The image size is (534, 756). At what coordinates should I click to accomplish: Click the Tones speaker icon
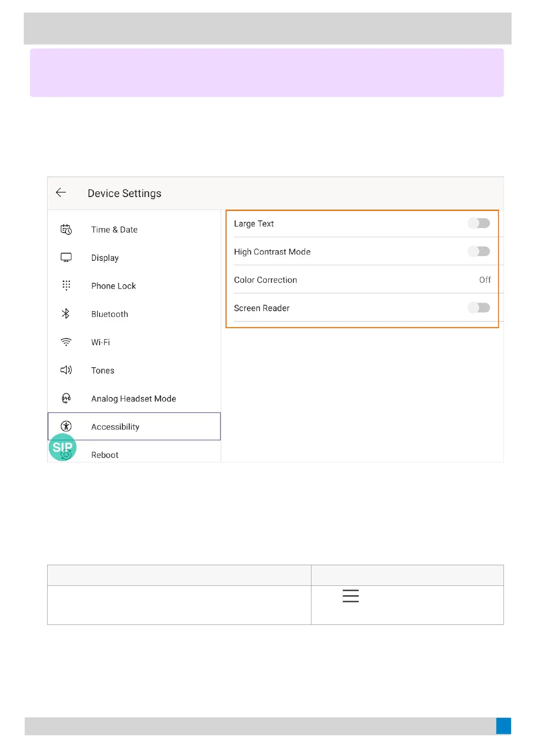tap(66, 370)
